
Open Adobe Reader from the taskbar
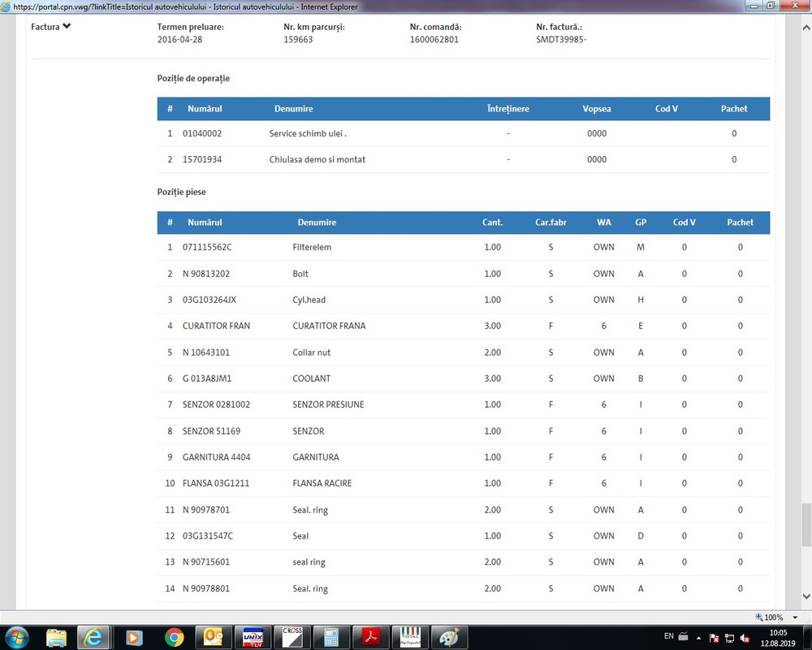pyautogui.click(x=370, y=637)
